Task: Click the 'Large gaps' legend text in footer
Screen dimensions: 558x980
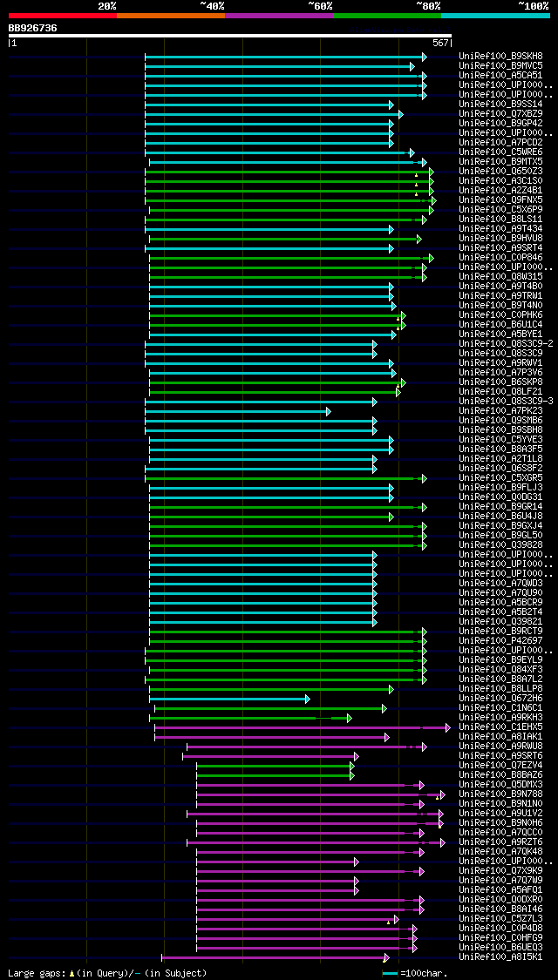Action: (37, 974)
